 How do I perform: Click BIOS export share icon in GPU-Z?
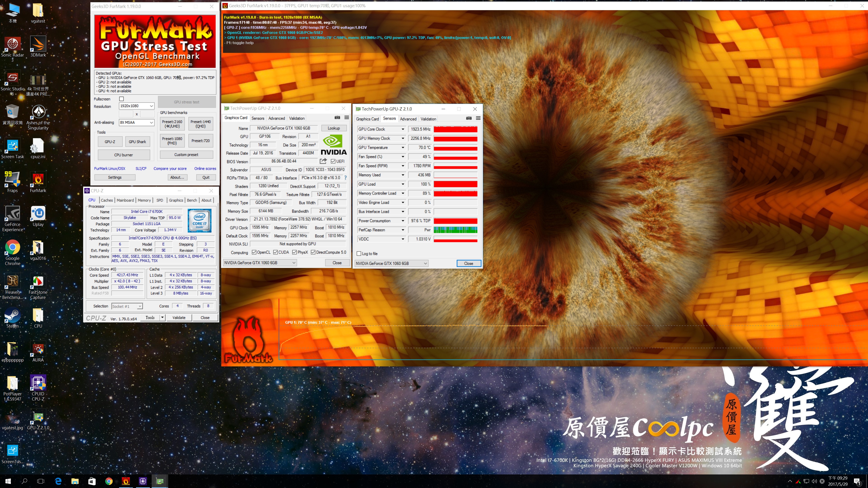323,161
